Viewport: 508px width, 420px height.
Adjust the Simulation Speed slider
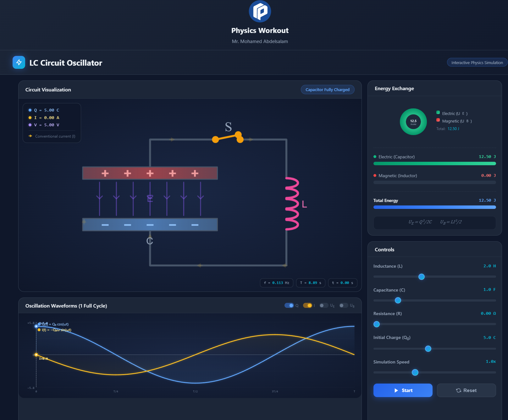click(x=434, y=373)
